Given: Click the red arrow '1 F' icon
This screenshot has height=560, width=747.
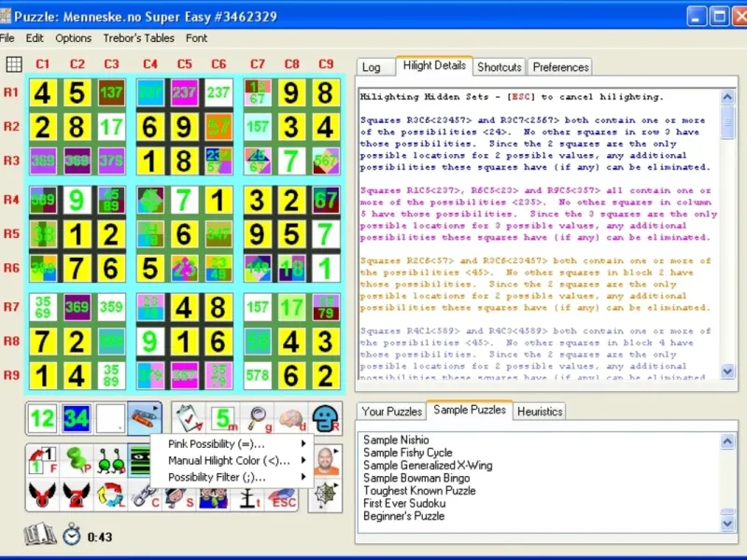Looking at the screenshot, I should [x=43, y=460].
